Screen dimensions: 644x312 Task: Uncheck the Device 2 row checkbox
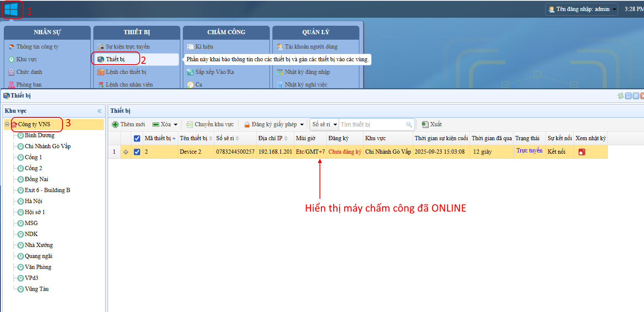[x=137, y=152]
